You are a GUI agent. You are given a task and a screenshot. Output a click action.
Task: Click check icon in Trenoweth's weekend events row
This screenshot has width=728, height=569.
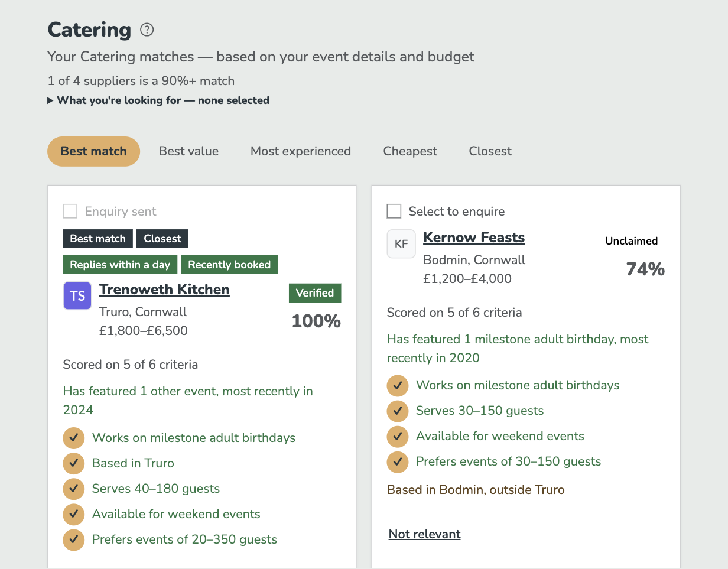(x=74, y=514)
